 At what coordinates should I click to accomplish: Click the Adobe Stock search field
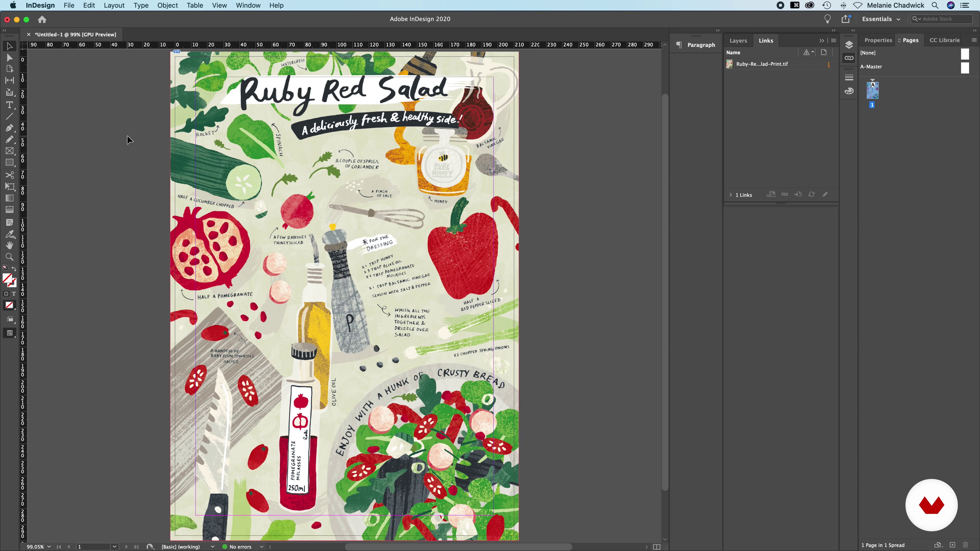941,19
